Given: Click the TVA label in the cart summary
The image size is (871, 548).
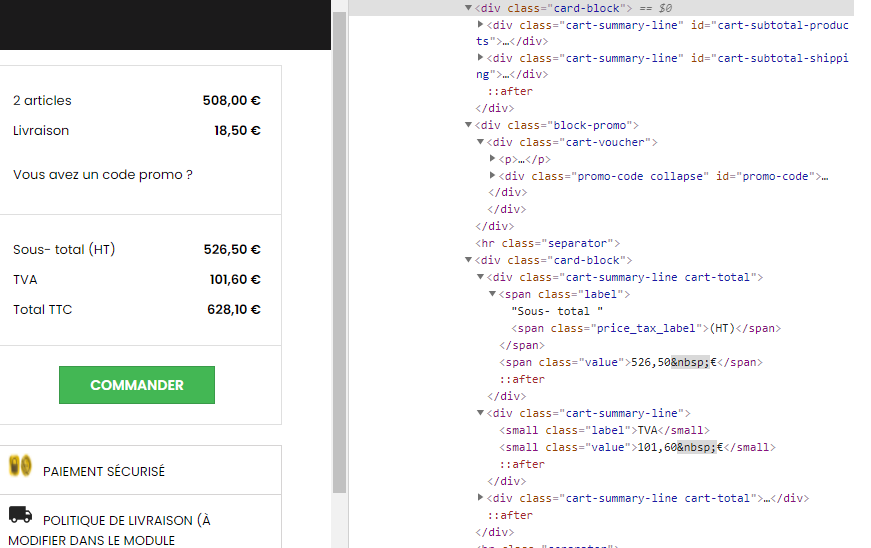Looking at the screenshot, I should 25,279.
